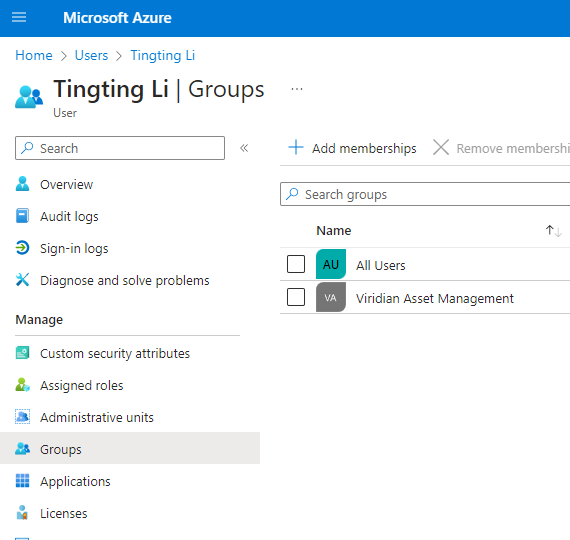Image resolution: width=570 pixels, height=540 pixels.
Task: Open Assigned roles page
Action: click(82, 385)
